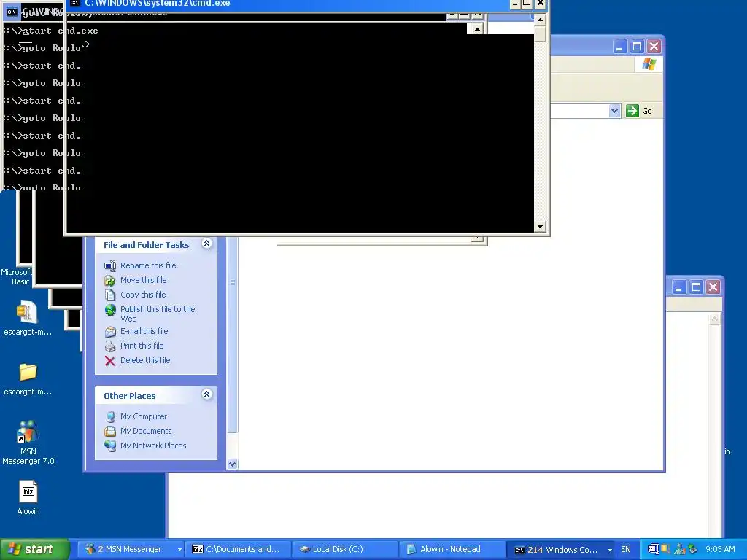Click Copy this file task
Image resolution: width=747 pixels, height=560 pixels.
click(x=143, y=295)
